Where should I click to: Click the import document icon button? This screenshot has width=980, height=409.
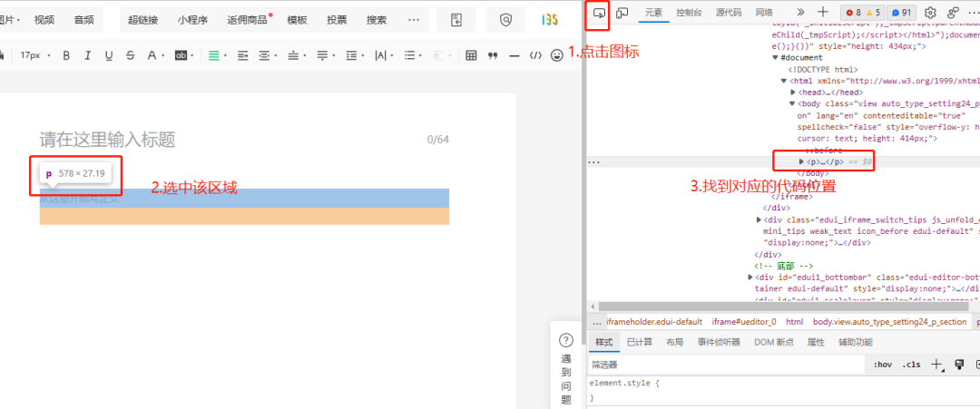456,20
